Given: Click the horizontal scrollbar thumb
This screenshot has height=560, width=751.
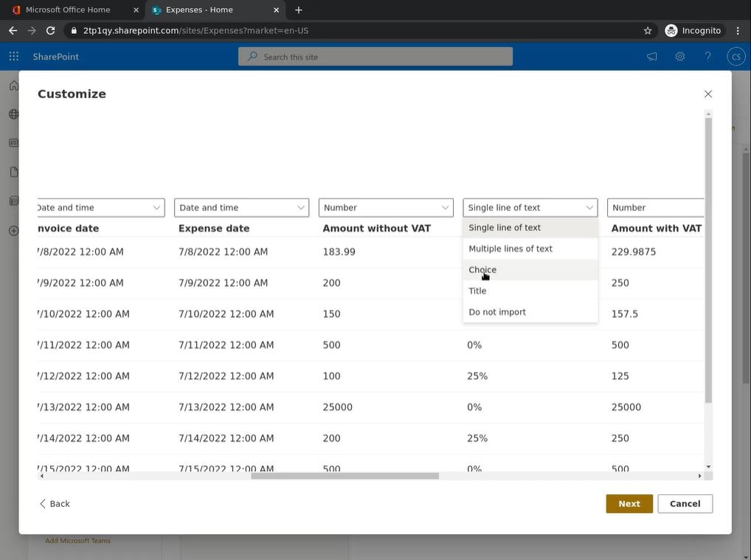Looking at the screenshot, I should (345, 476).
